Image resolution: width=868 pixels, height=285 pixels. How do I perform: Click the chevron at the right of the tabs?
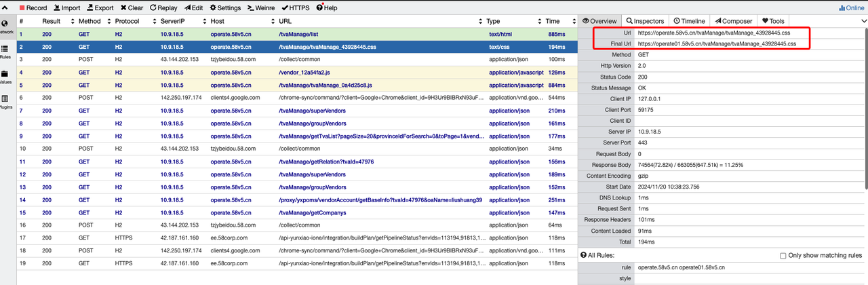click(x=863, y=21)
